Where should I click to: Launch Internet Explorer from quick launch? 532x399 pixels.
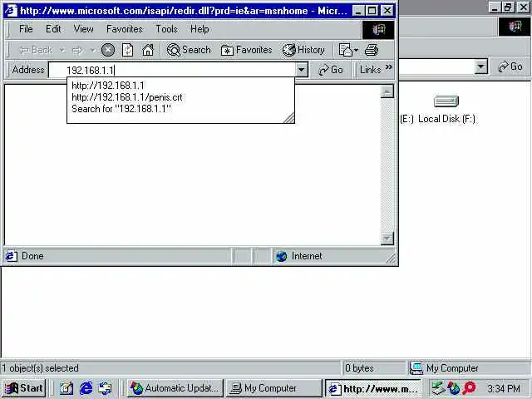[x=86, y=388]
